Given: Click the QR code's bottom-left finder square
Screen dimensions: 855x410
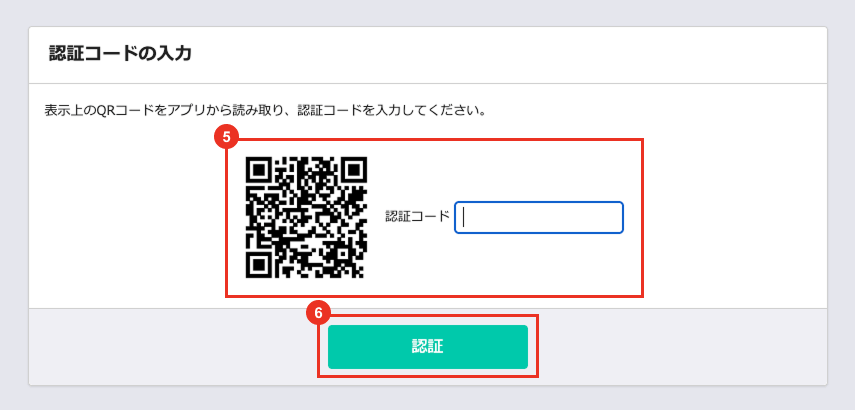Looking at the screenshot, I should pos(261,263).
